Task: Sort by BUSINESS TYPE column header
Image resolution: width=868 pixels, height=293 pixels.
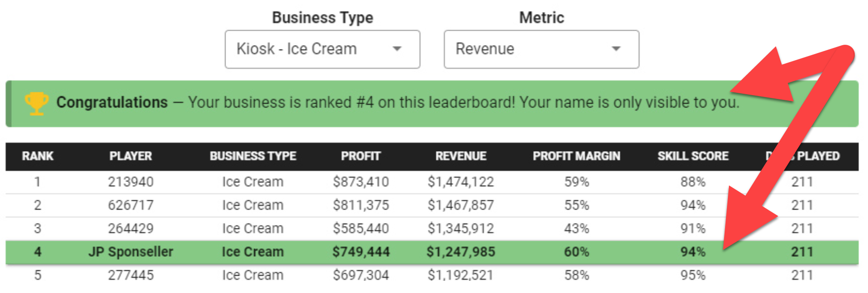Action: coord(253,156)
